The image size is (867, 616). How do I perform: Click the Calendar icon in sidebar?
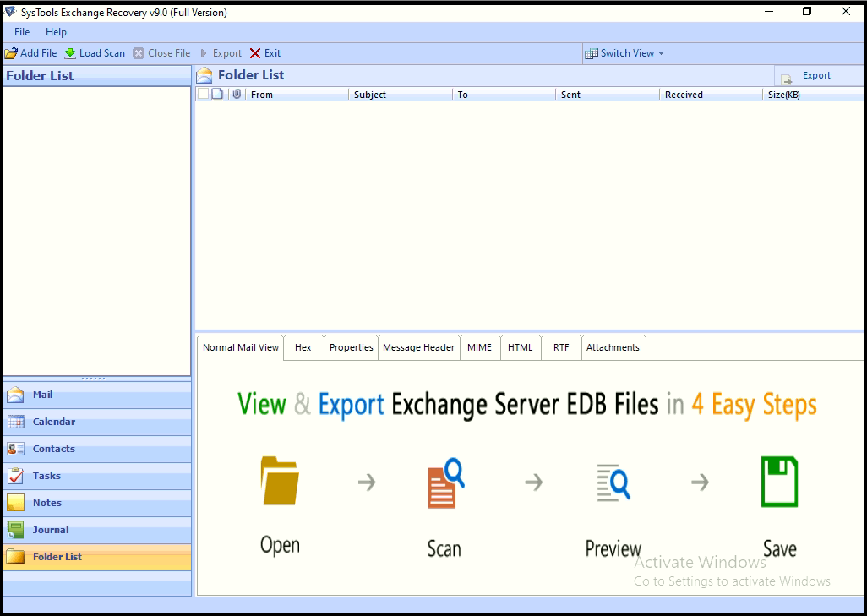click(15, 422)
